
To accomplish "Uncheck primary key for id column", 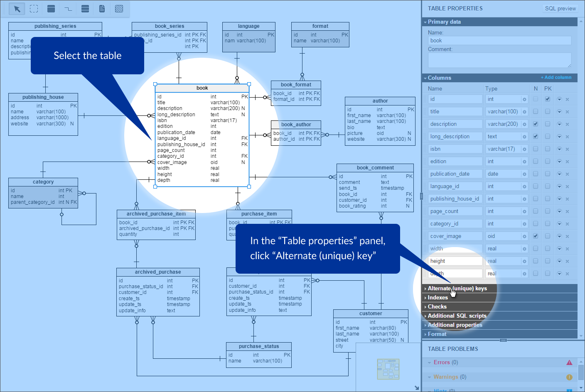I will [x=548, y=99].
